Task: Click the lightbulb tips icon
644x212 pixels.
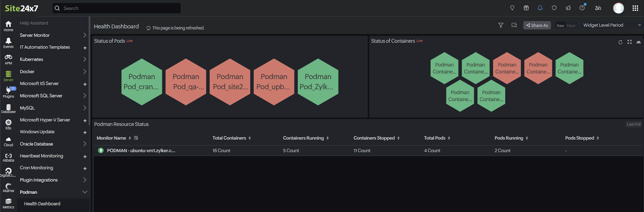Action: [x=512, y=8]
